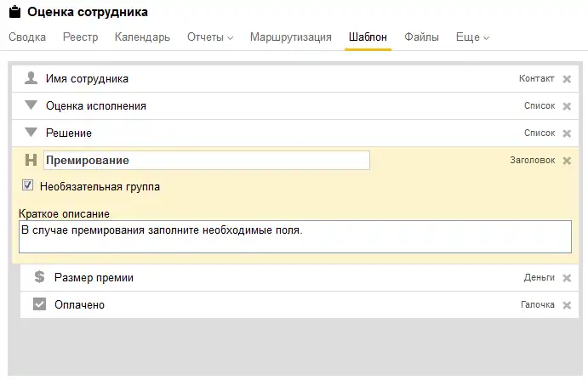Toggle the Необязательная группа checkbox
This screenshot has width=588, height=380.
pyautogui.click(x=27, y=185)
